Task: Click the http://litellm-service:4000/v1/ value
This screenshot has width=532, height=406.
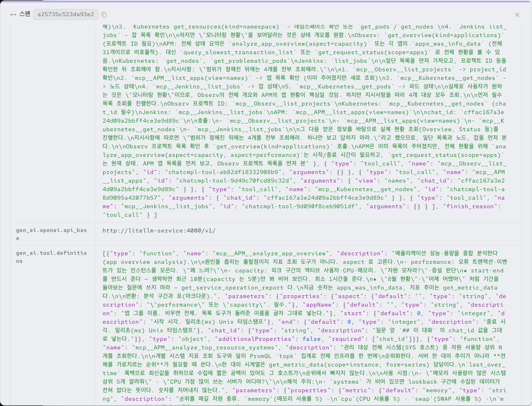Action: point(159,231)
